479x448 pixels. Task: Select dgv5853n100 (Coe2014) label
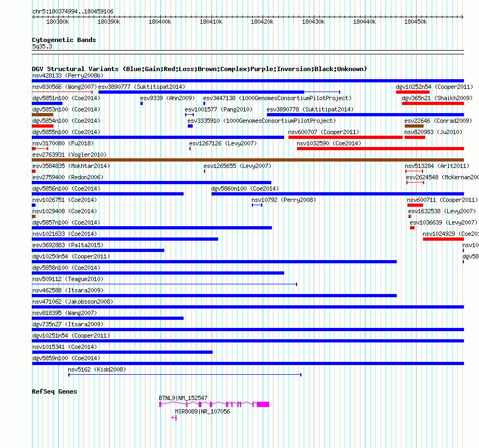pos(66,109)
